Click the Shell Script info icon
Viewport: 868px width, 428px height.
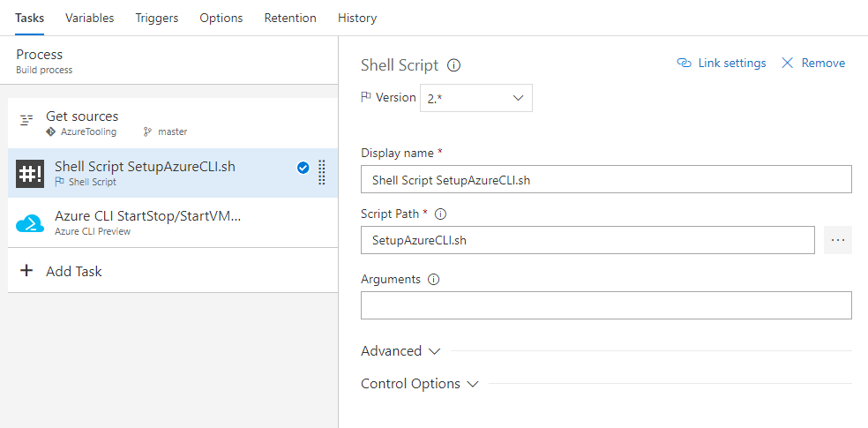(x=454, y=65)
